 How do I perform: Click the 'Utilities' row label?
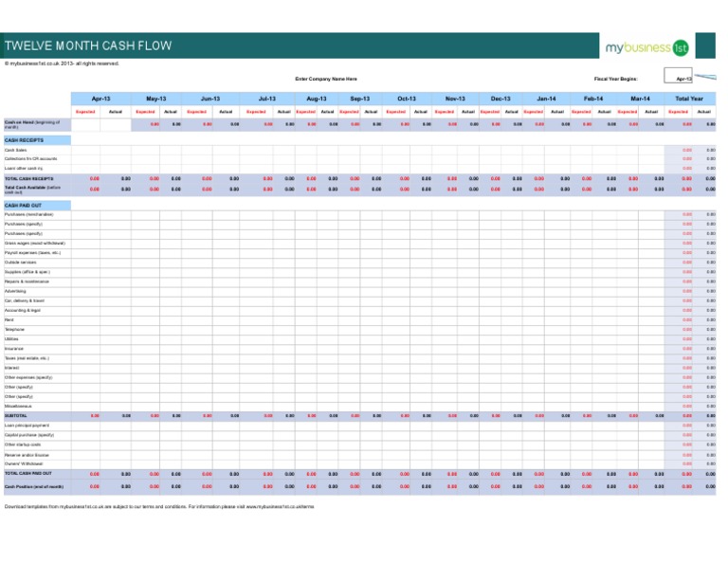click(11, 338)
